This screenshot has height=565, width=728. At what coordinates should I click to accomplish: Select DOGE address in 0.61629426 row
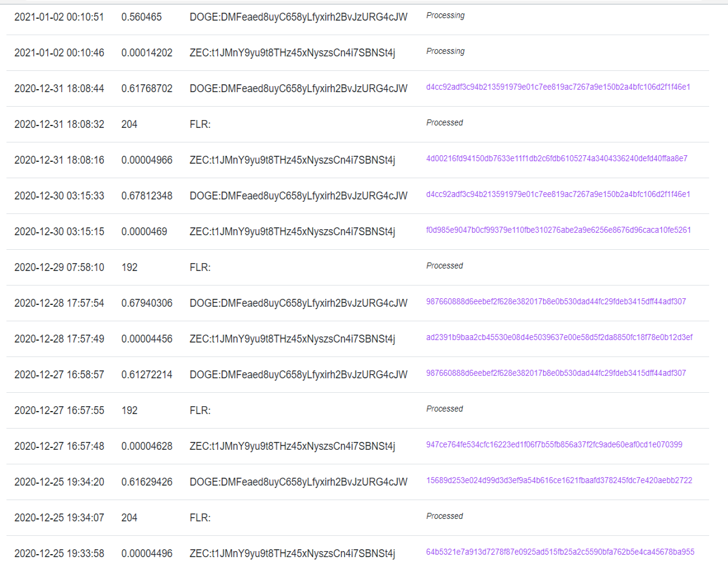click(298, 482)
